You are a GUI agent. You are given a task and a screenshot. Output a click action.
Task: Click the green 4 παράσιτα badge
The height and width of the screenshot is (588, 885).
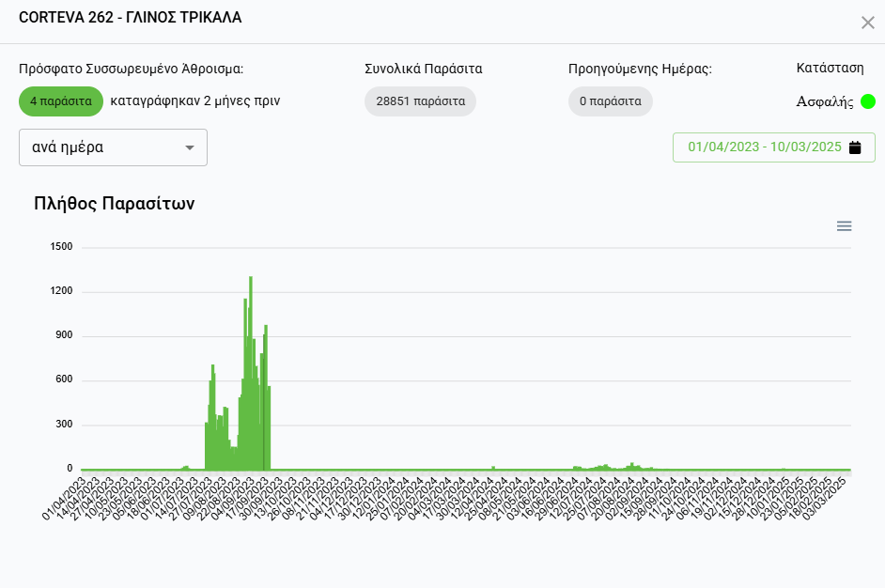click(x=60, y=101)
